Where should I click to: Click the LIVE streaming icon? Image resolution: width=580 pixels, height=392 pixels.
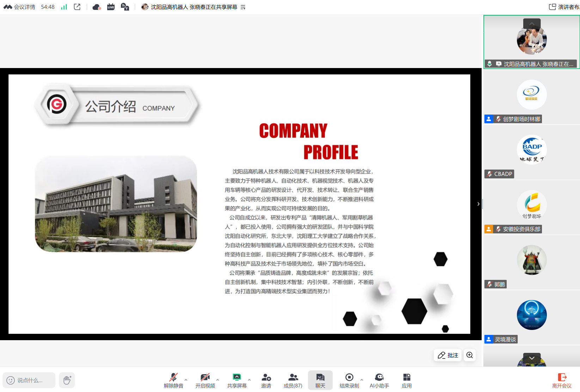pos(111,7)
